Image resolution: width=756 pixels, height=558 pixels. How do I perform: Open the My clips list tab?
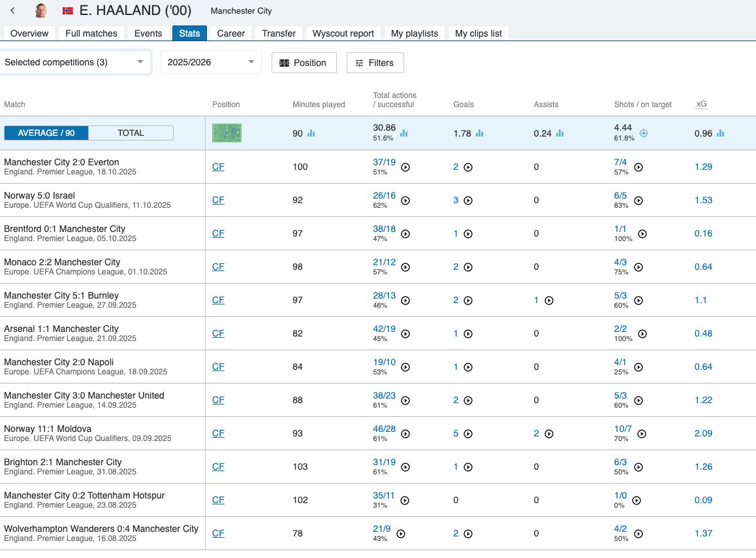(x=479, y=33)
